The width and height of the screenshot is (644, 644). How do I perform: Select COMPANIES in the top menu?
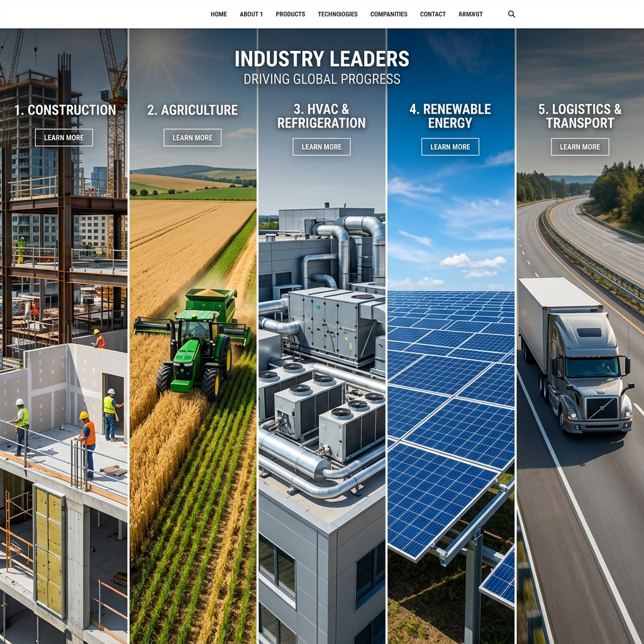(389, 14)
